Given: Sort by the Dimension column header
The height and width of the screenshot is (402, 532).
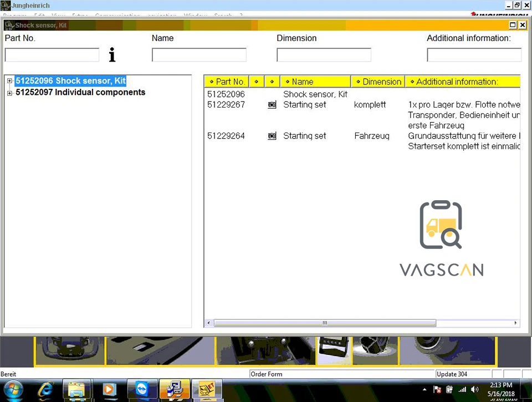Looking at the screenshot, I should coord(378,82).
